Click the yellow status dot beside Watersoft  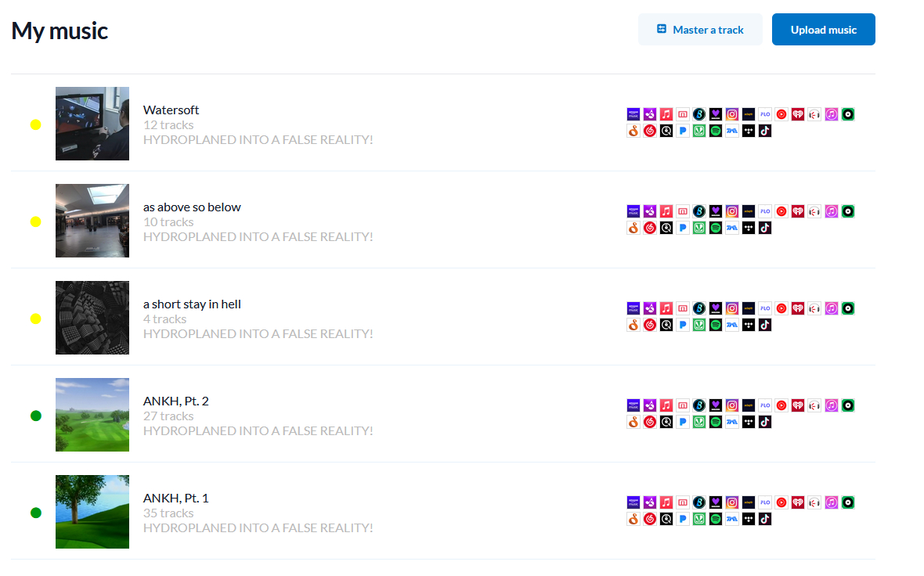pyautogui.click(x=35, y=124)
